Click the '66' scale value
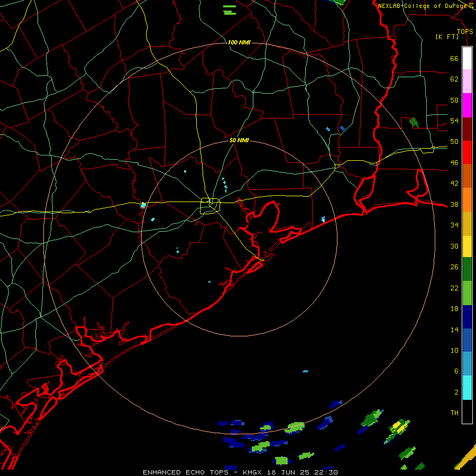476x476 pixels. click(454, 58)
